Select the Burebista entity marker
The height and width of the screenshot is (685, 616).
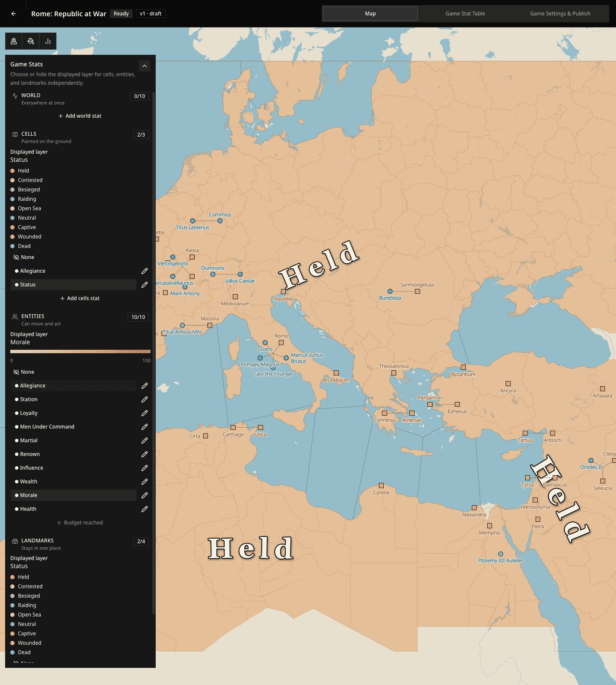click(x=390, y=292)
